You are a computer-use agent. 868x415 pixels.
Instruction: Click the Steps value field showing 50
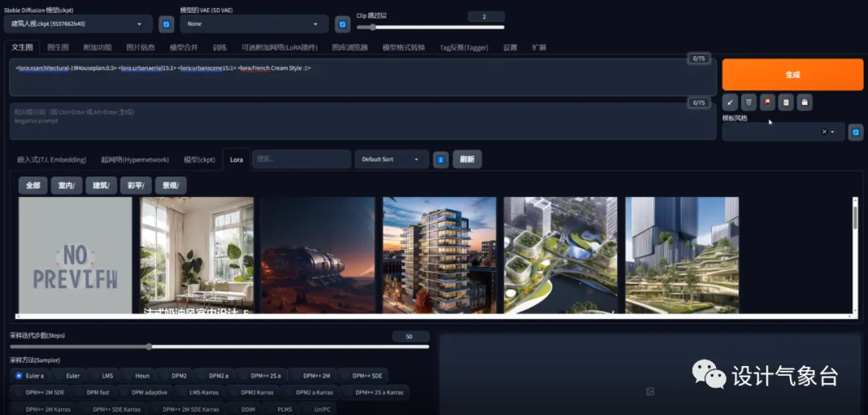411,336
